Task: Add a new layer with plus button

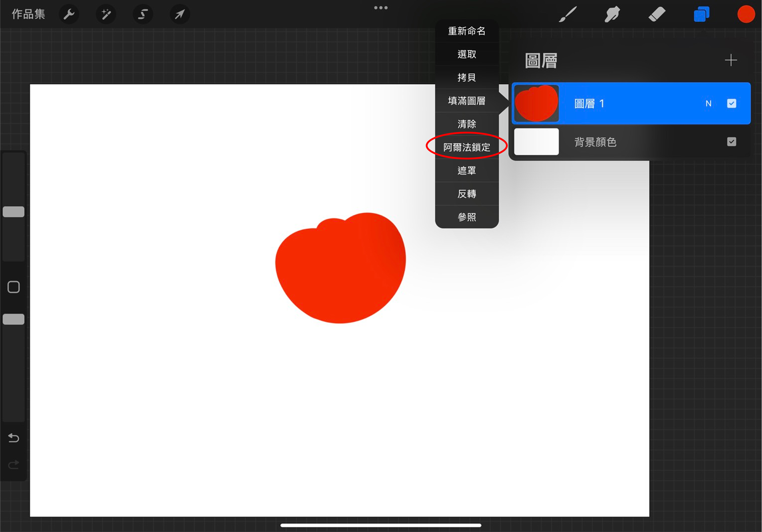Action: point(730,61)
